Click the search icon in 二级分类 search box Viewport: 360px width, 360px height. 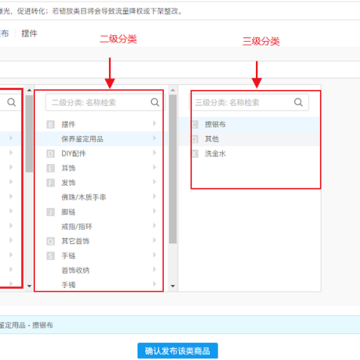coord(155,102)
